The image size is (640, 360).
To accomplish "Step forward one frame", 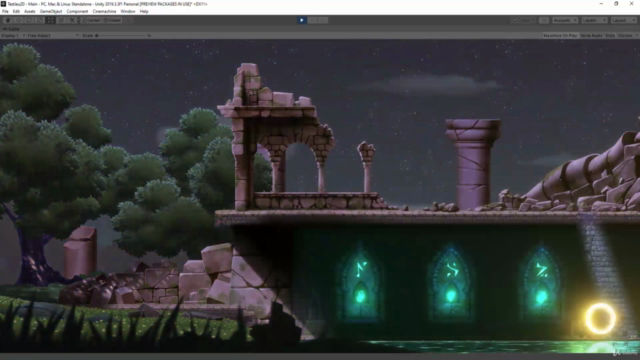I will (x=323, y=20).
